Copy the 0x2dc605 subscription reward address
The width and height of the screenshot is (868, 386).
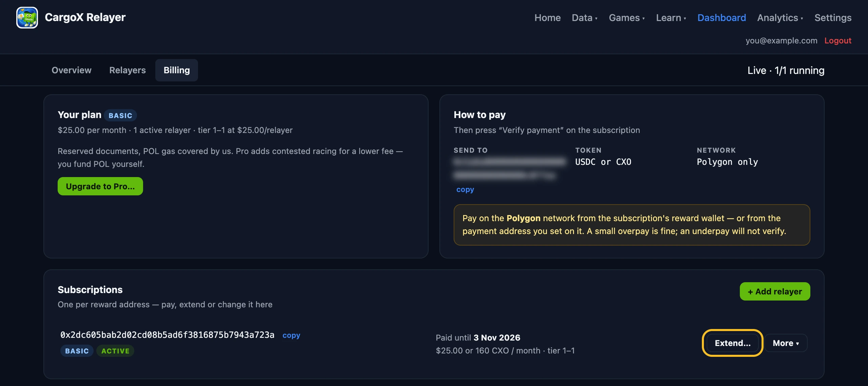point(291,335)
